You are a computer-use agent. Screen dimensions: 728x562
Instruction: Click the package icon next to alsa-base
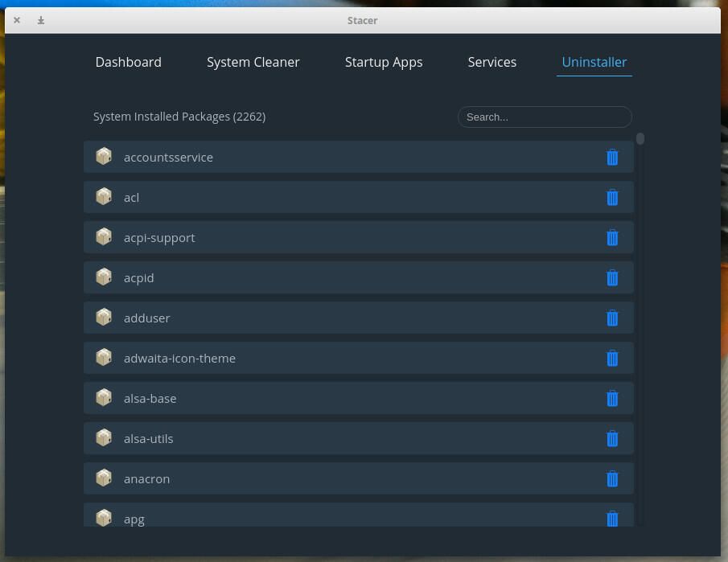point(104,397)
